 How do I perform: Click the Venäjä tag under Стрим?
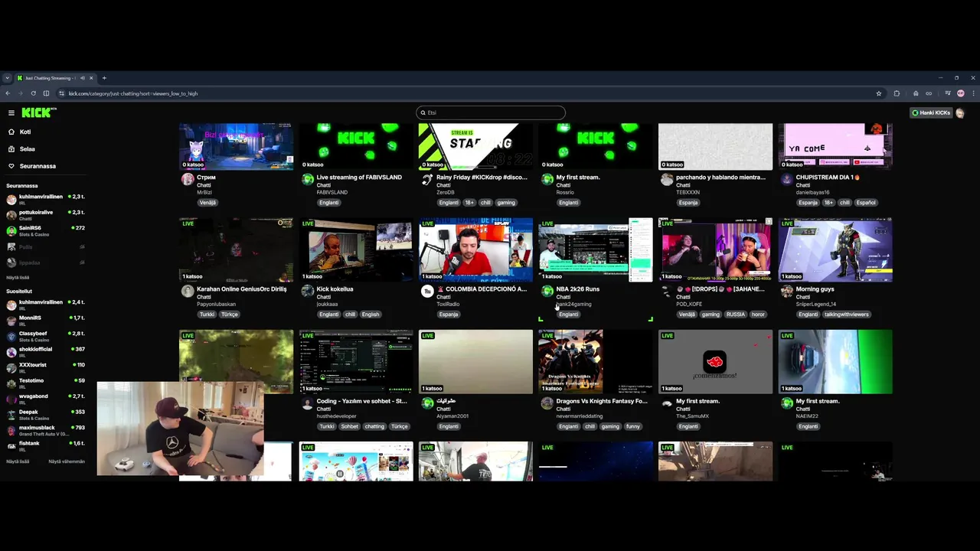click(207, 203)
